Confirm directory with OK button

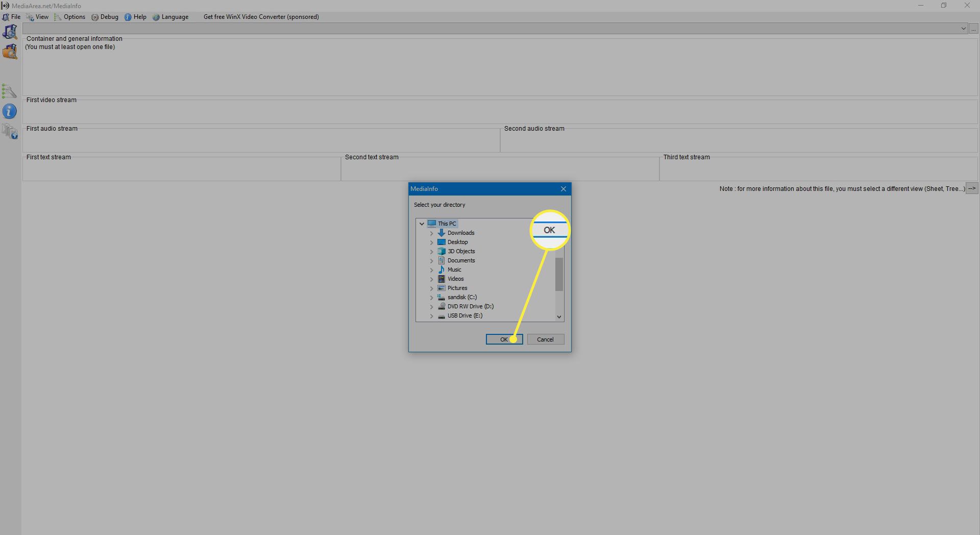click(x=504, y=339)
